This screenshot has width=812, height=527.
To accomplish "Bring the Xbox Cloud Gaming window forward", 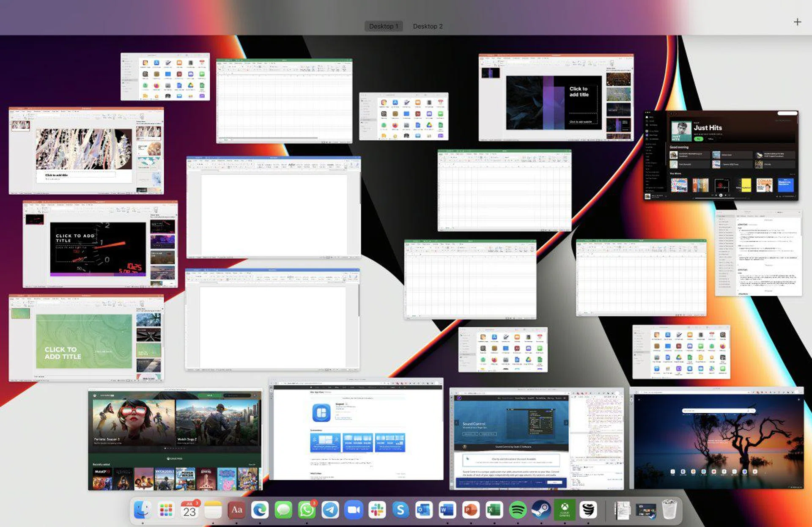I will pos(175,440).
